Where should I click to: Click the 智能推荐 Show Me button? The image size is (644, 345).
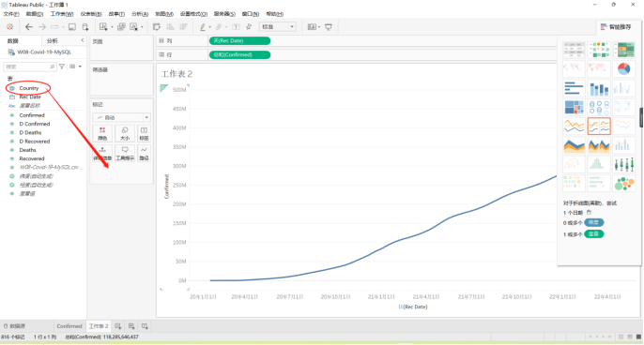[x=616, y=27]
